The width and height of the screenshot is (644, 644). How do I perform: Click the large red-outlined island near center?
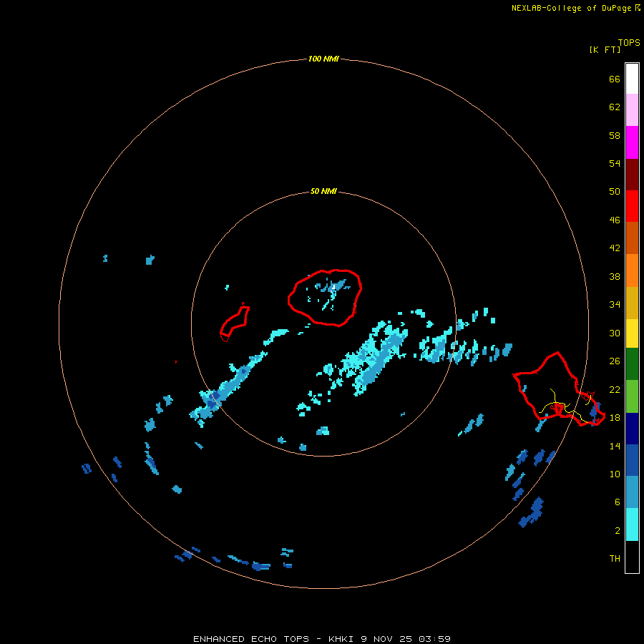[325, 298]
